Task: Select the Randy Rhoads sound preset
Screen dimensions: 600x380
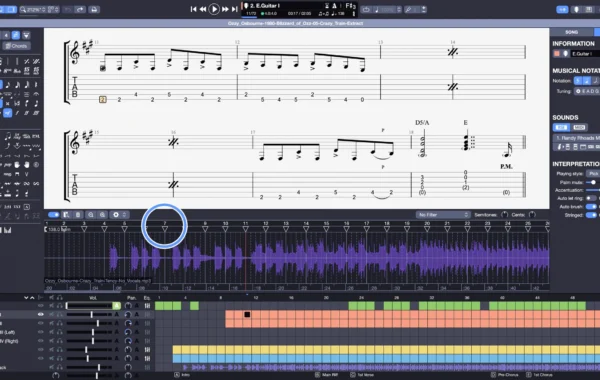Action: [x=577, y=138]
